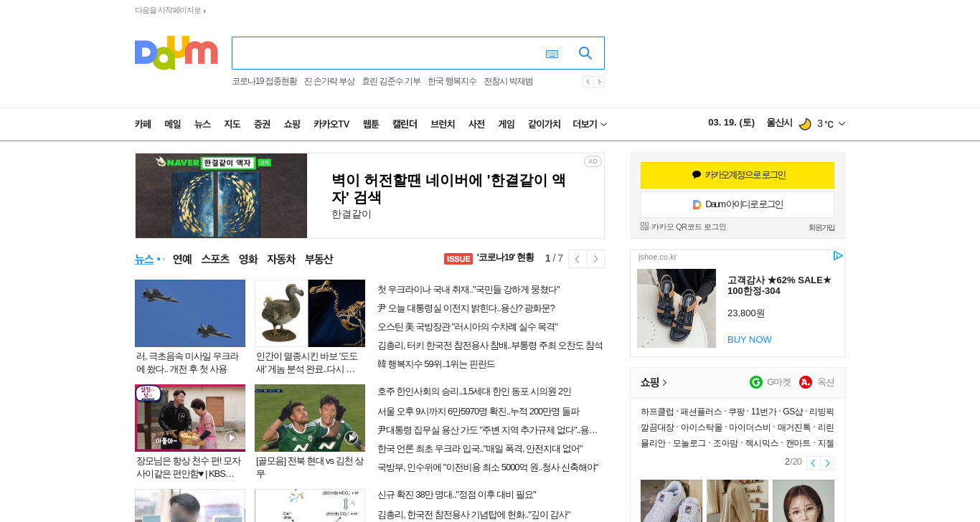Open the 쇼핑 menu in navigation bar
The image size is (980, 522).
pyautogui.click(x=292, y=124)
